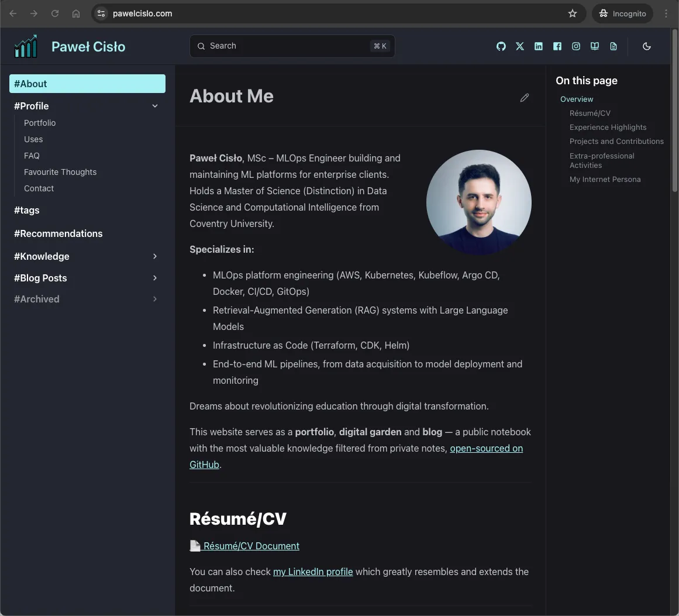Expand the #Blog Posts section chevron
The height and width of the screenshot is (616, 679).
click(x=155, y=278)
